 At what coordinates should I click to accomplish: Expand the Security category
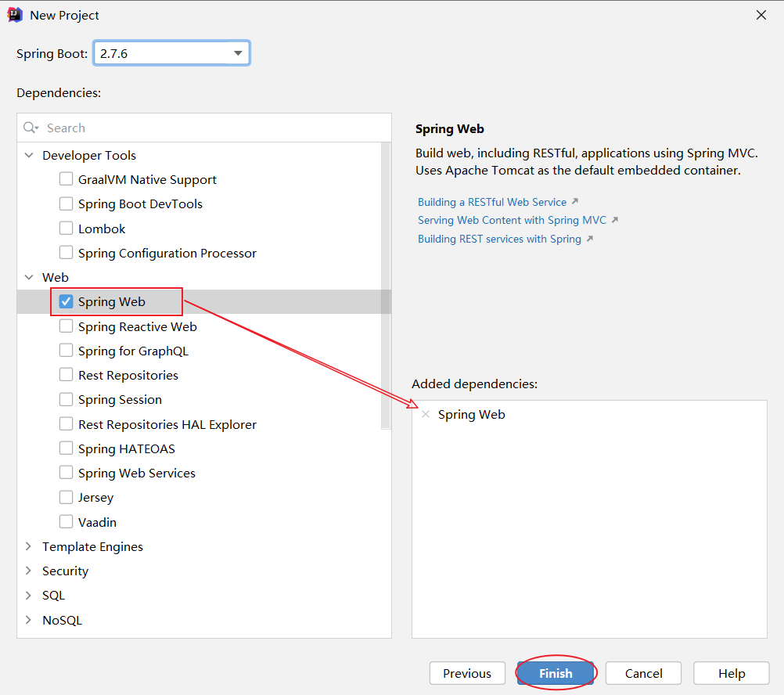point(29,571)
